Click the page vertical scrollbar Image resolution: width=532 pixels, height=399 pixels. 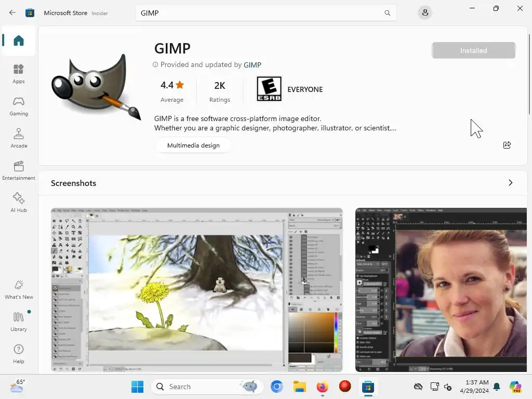tap(529, 75)
